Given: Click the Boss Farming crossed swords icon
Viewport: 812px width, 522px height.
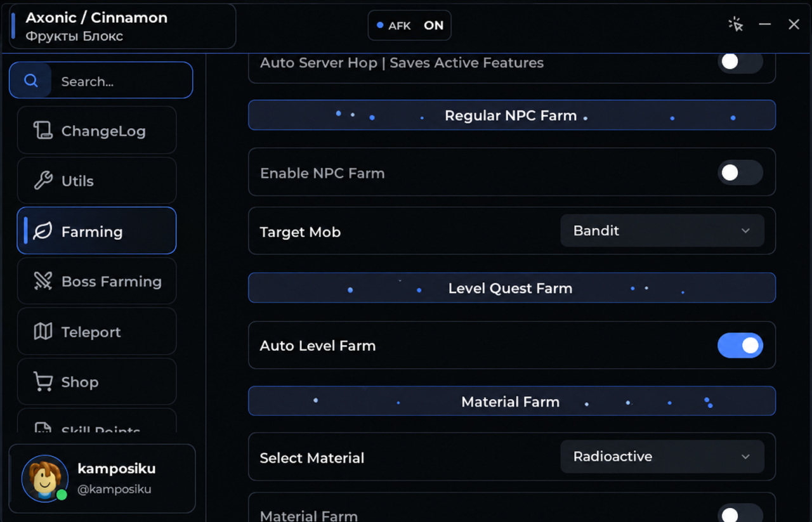Looking at the screenshot, I should click(x=43, y=281).
